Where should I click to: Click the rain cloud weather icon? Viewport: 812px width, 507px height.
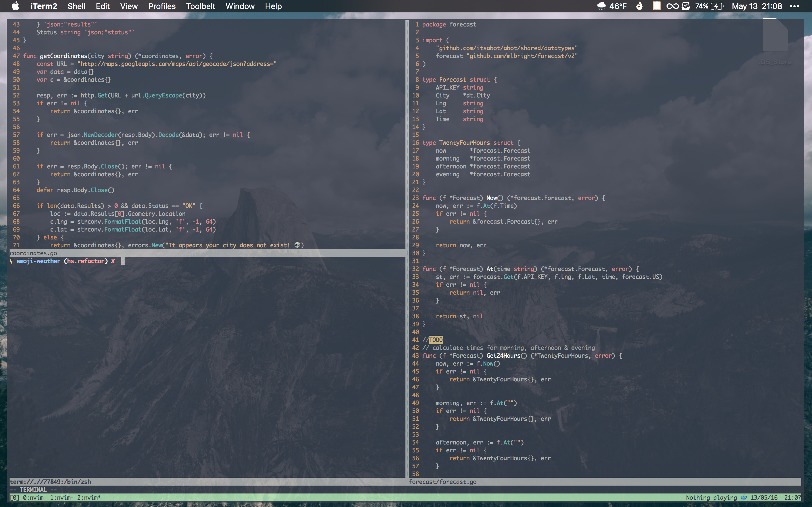click(601, 6)
